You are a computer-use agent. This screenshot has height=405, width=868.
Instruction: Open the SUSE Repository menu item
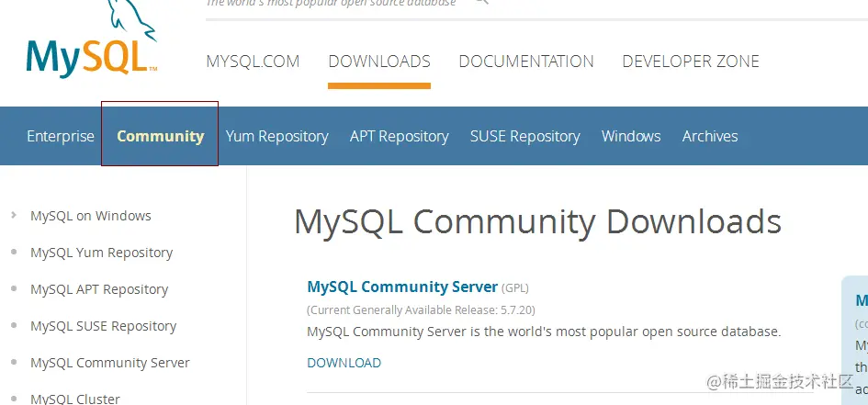(524, 136)
